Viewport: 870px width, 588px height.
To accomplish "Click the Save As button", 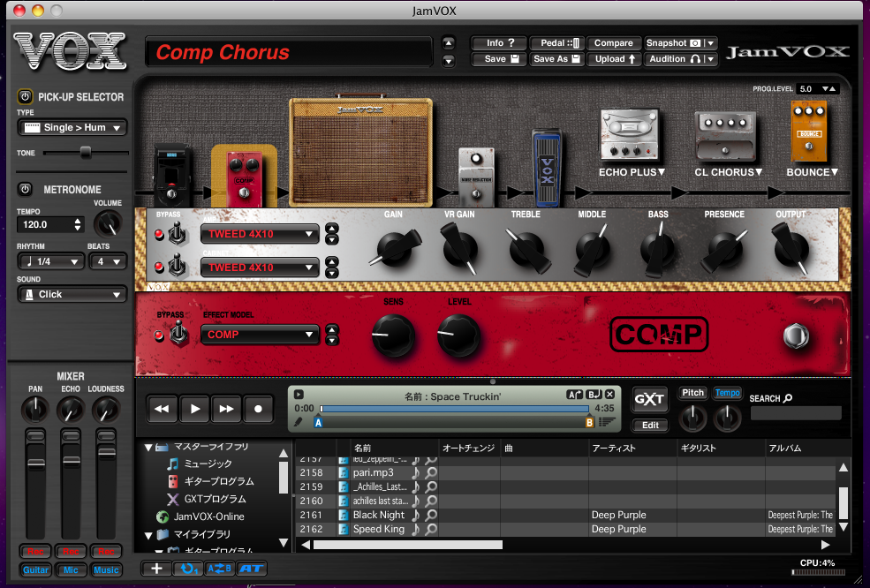I will (x=556, y=59).
